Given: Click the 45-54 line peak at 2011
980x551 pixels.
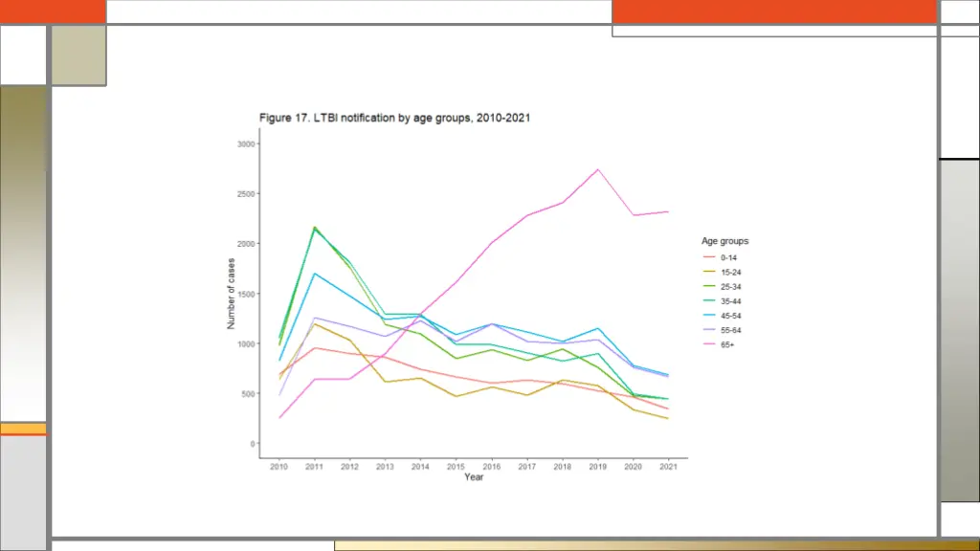Looking at the screenshot, I should click(314, 274).
